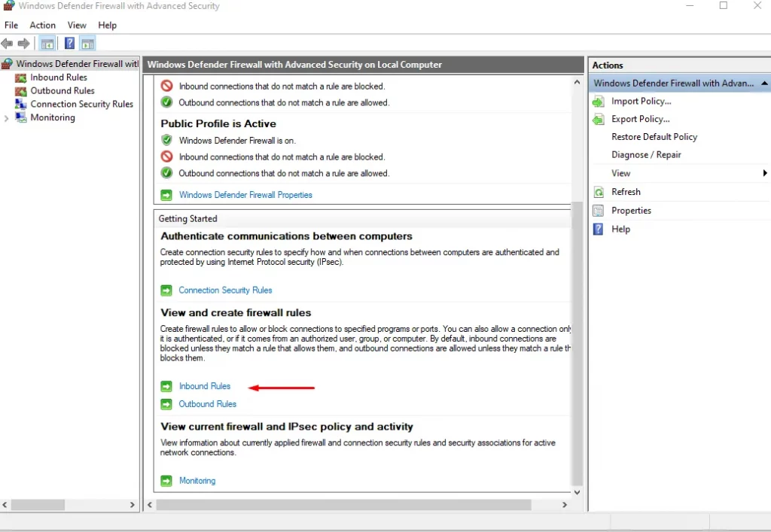Click the center pane horizontal scroll right arrow
Image resolution: width=771 pixels, height=532 pixels.
pos(565,505)
